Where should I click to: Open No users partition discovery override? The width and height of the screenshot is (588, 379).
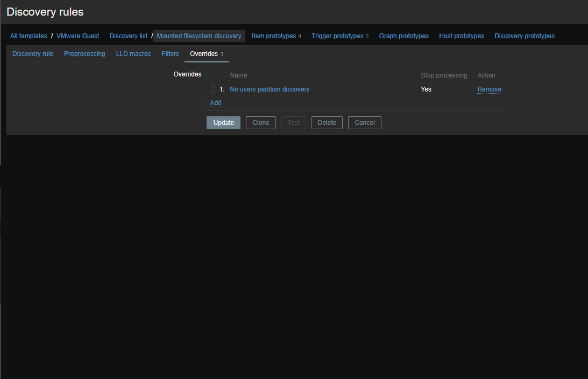click(270, 89)
